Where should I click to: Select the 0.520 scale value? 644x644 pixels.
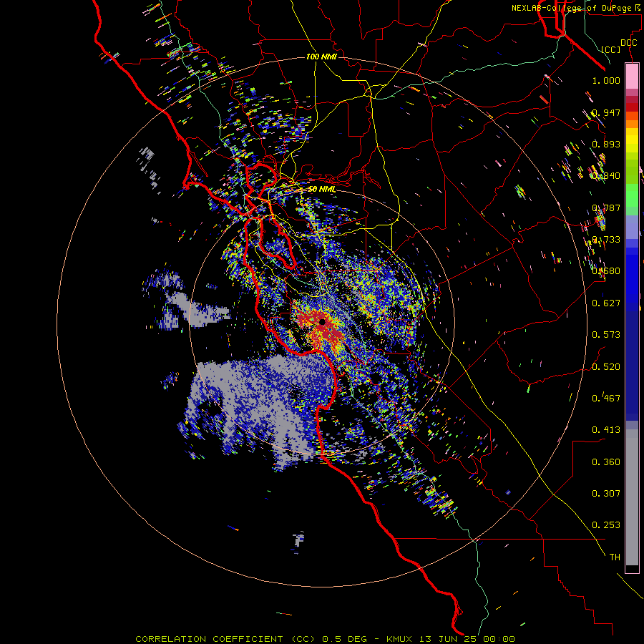[606, 367]
